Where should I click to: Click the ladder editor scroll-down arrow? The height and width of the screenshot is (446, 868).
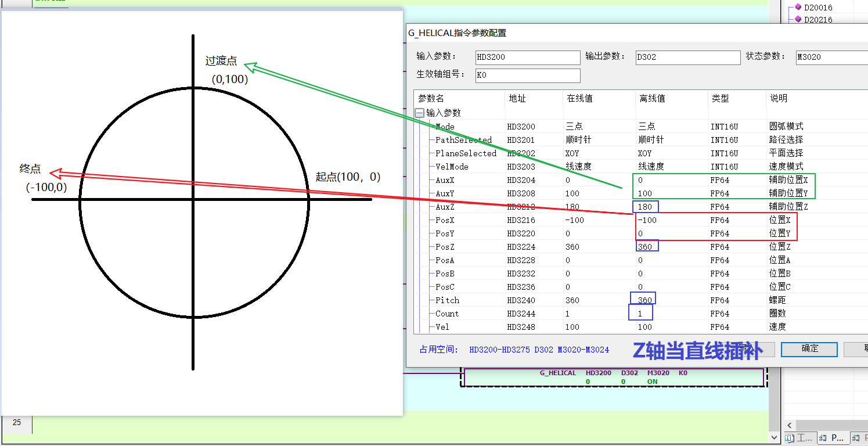775,437
